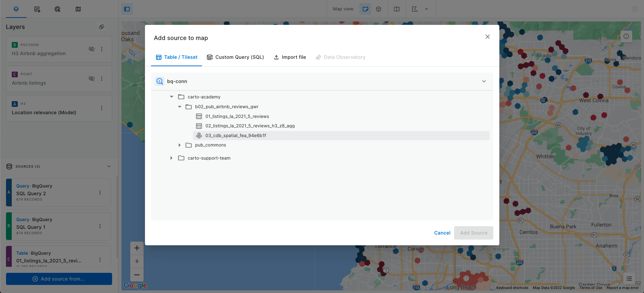The width and height of the screenshot is (644, 293).
Task: Switch to Custom Query (SQL) tab
Action: 236,57
